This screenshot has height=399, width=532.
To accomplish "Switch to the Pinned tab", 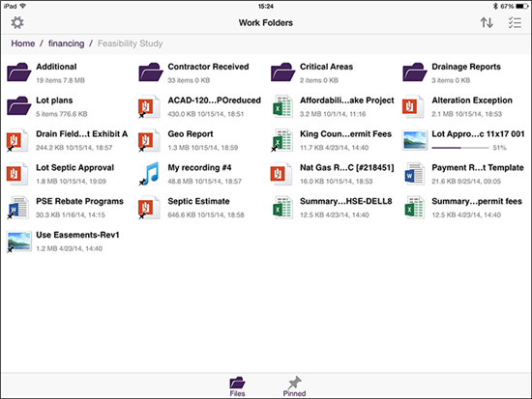I will (x=294, y=386).
